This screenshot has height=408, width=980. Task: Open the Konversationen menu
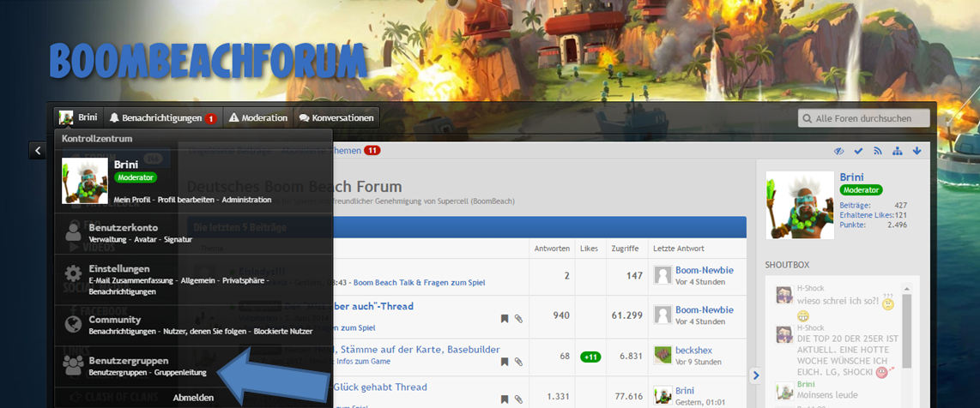tap(336, 117)
